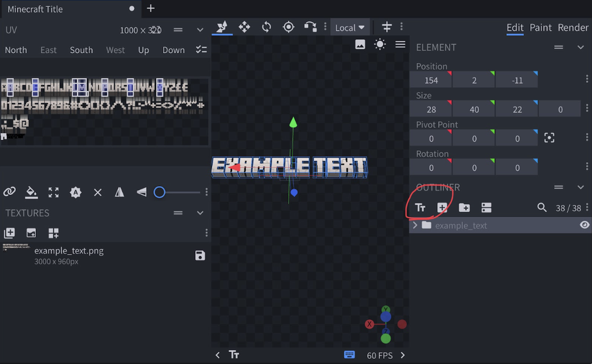Click the center pivot crosshair toolbar icon

point(387,27)
